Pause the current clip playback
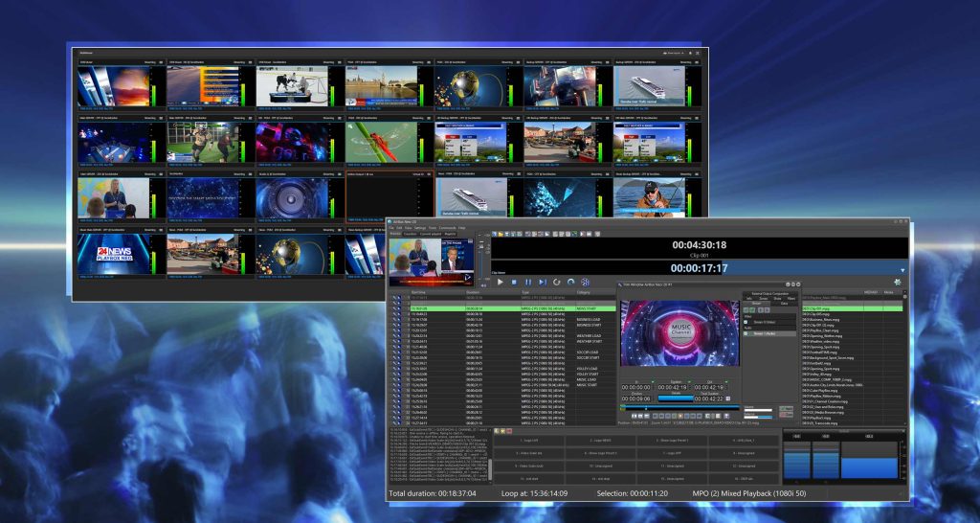 (x=527, y=282)
